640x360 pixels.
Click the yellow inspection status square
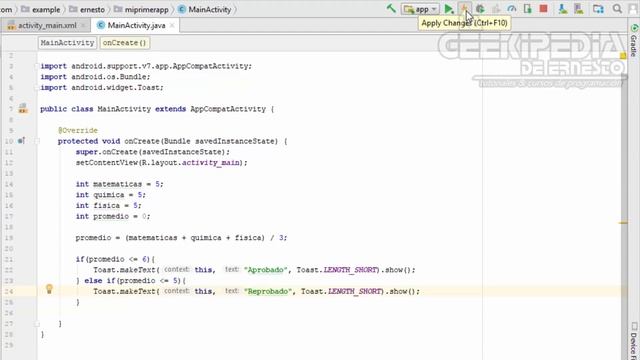coord(623,56)
